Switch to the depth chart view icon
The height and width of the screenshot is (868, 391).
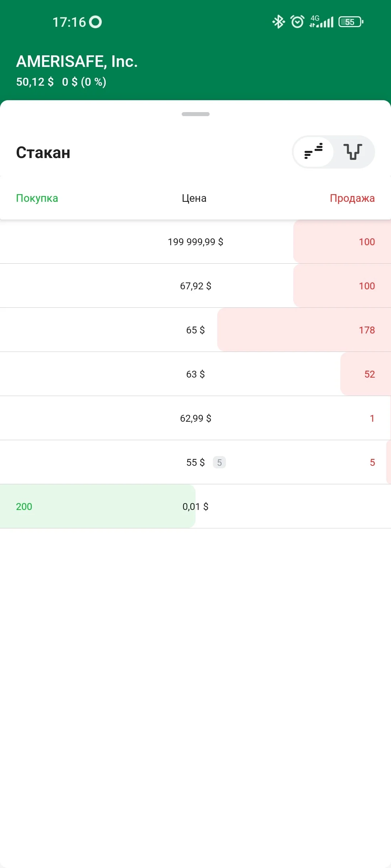353,152
